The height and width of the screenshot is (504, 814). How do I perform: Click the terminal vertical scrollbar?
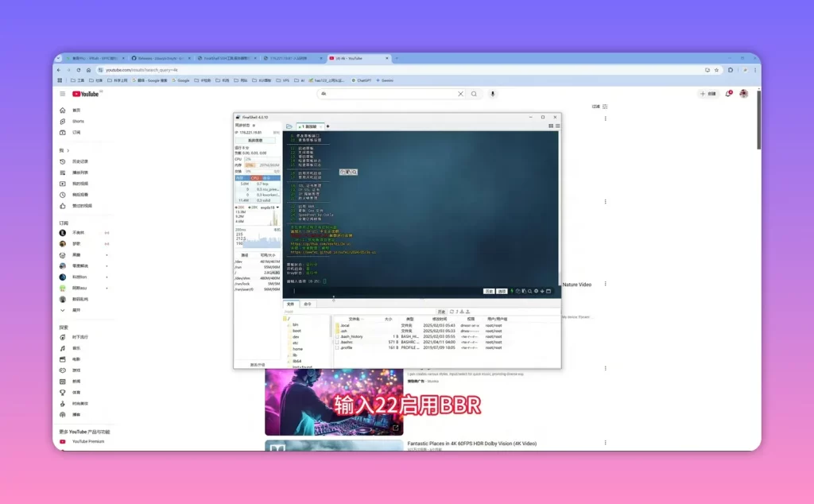pos(559,207)
